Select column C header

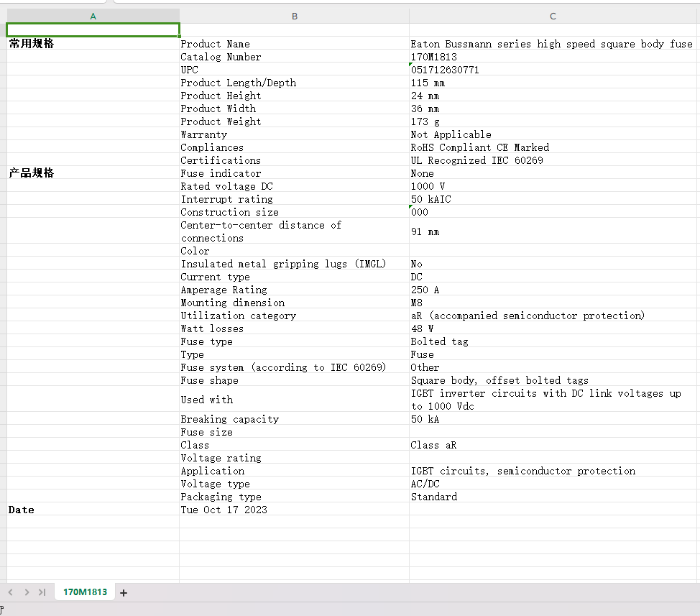click(x=553, y=16)
